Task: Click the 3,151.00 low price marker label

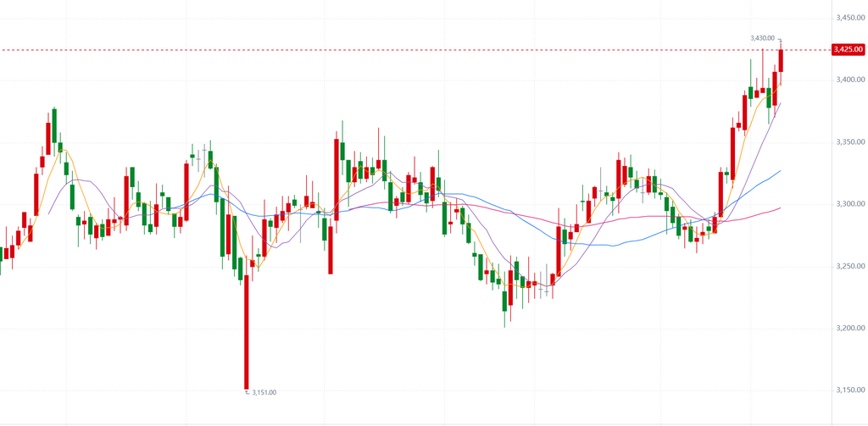Action: [x=264, y=392]
